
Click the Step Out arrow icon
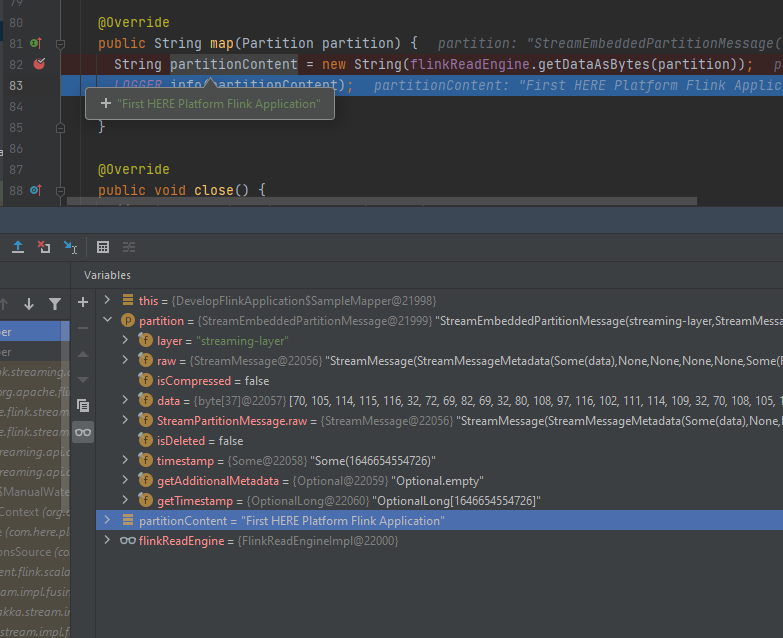coord(18,246)
